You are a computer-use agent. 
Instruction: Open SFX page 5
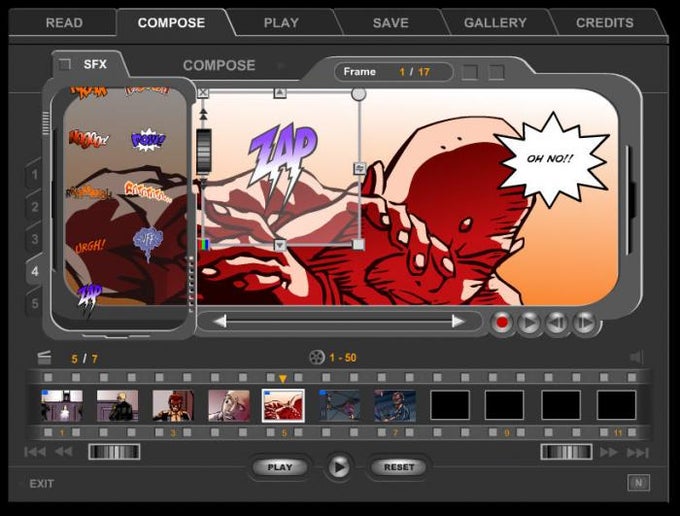[34, 303]
